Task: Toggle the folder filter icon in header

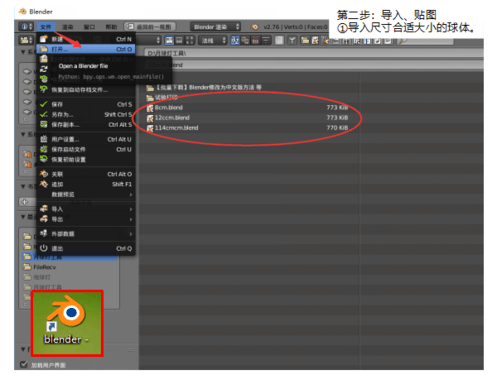Action: tap(305, 40)
